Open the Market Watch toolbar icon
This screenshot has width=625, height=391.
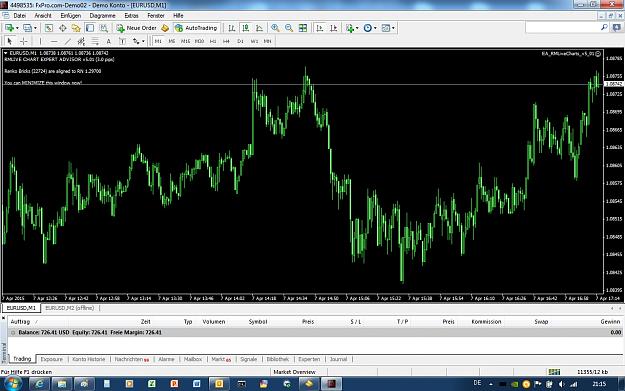[49, 28]
